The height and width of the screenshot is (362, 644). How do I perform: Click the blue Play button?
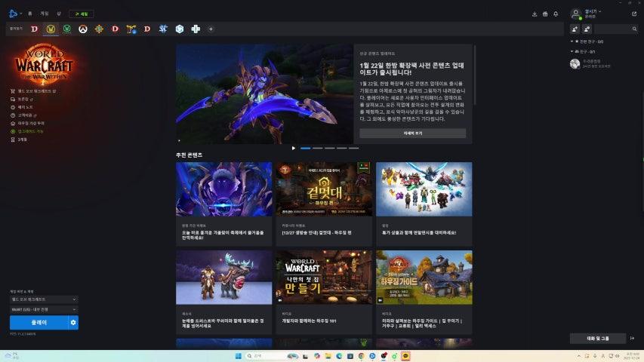tap(38, 323)
